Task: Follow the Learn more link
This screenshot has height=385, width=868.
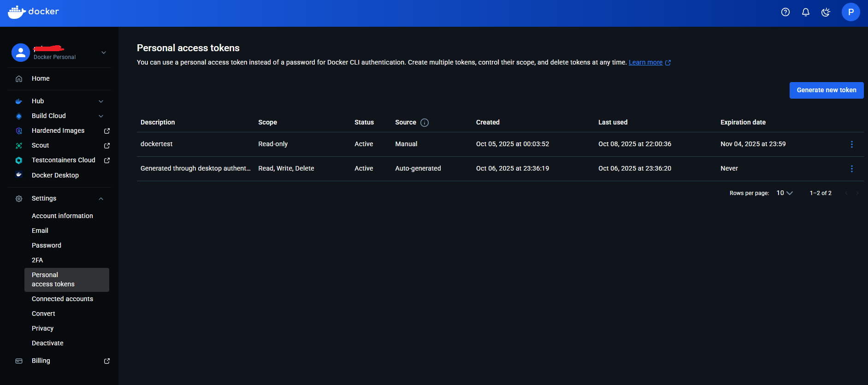Action: coord(645,63)
